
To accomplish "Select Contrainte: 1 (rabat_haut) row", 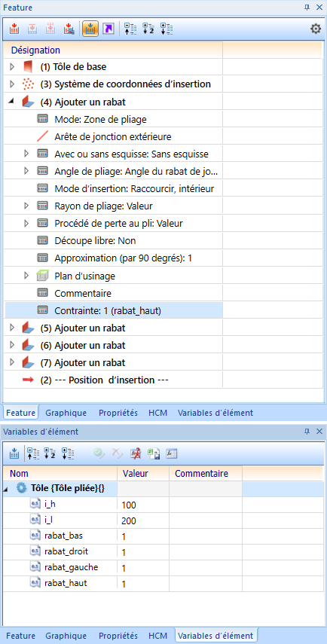I will coord(114,311).
